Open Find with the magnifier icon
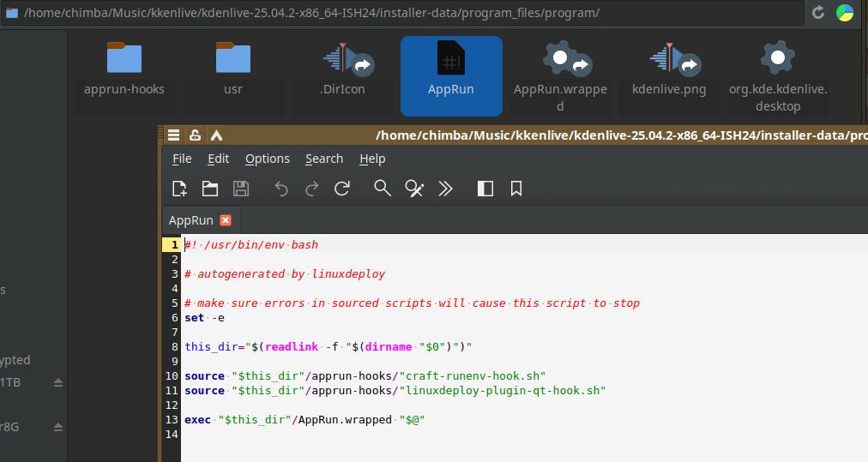This screenshot has width=868, height=462. (x=382, y=189)
